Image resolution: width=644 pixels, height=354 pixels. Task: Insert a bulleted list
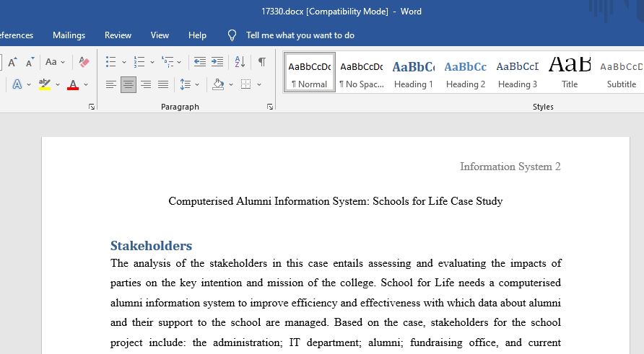pos(111,62)
